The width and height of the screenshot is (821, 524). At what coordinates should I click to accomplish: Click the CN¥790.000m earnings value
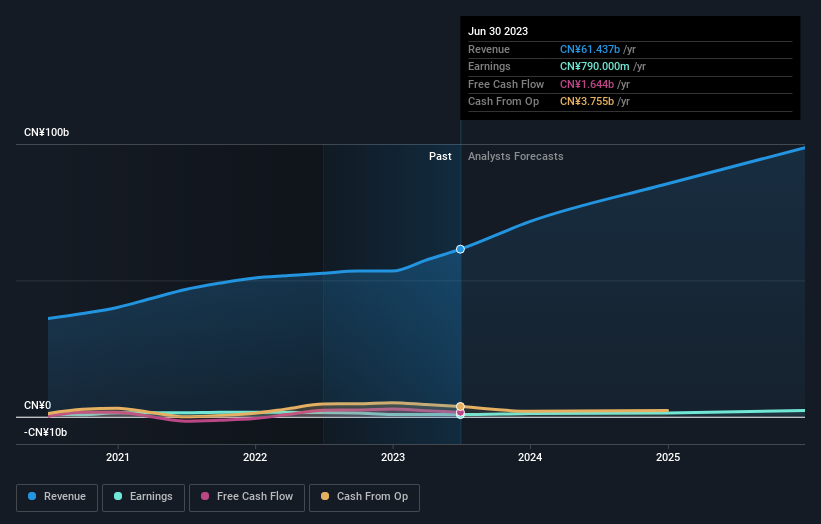(595, 66)
